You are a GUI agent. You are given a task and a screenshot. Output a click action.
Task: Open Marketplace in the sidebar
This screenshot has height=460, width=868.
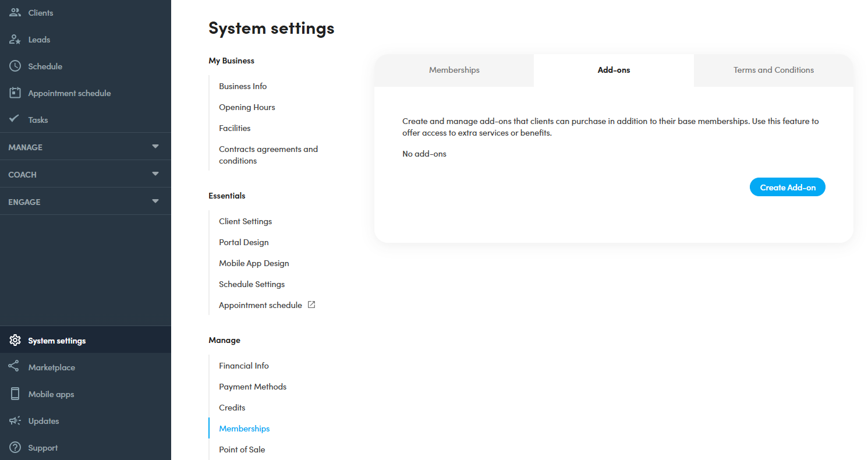pyautogui.click(x=86, y=367)
